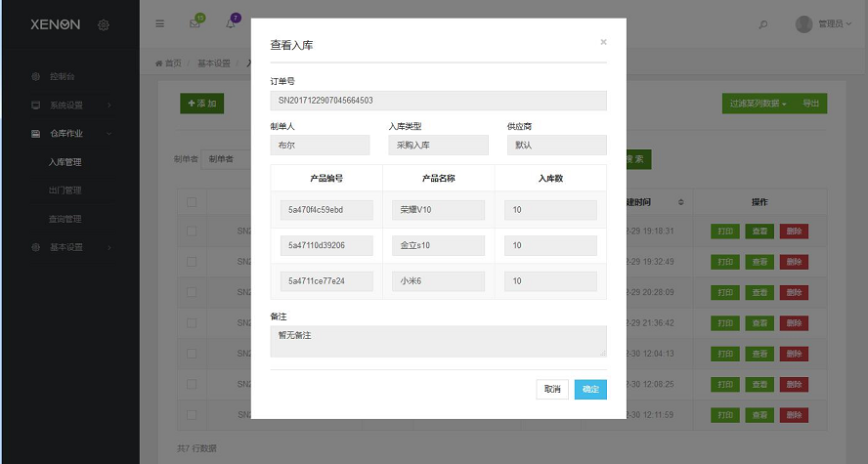868x464 pixels.
Task: Select 出门管理 in the sidebar
Action: tap(65, 190)
